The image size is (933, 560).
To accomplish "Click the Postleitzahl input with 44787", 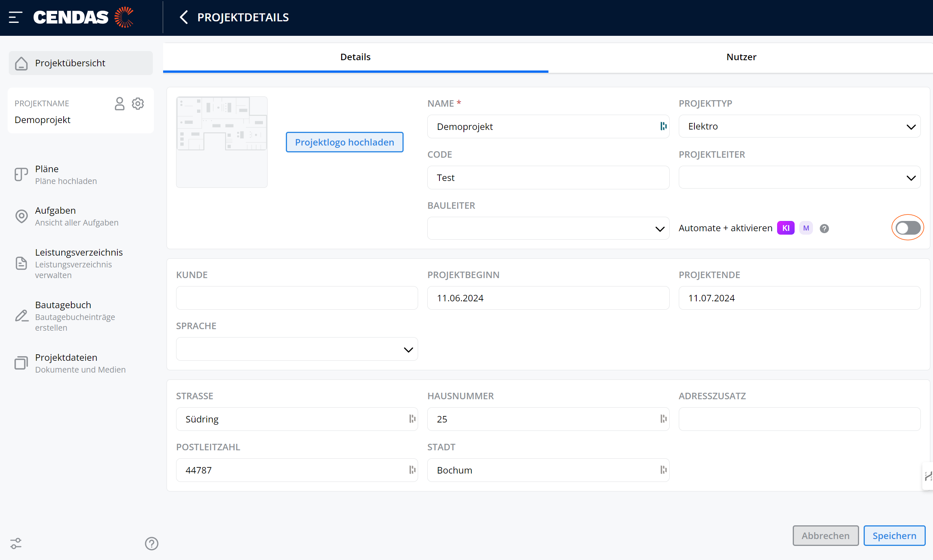I will pyautogui.click(x=297, y=470).
